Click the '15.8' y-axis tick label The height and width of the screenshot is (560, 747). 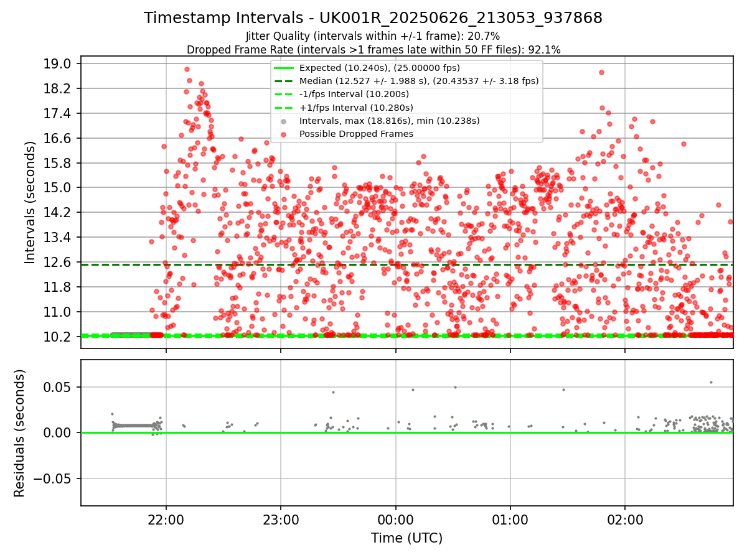click(59, 163)
